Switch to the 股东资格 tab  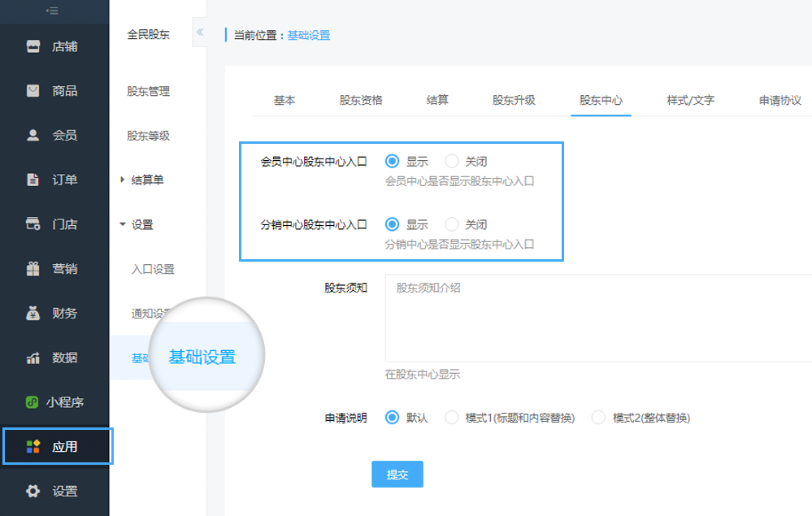tap(361, 100)
